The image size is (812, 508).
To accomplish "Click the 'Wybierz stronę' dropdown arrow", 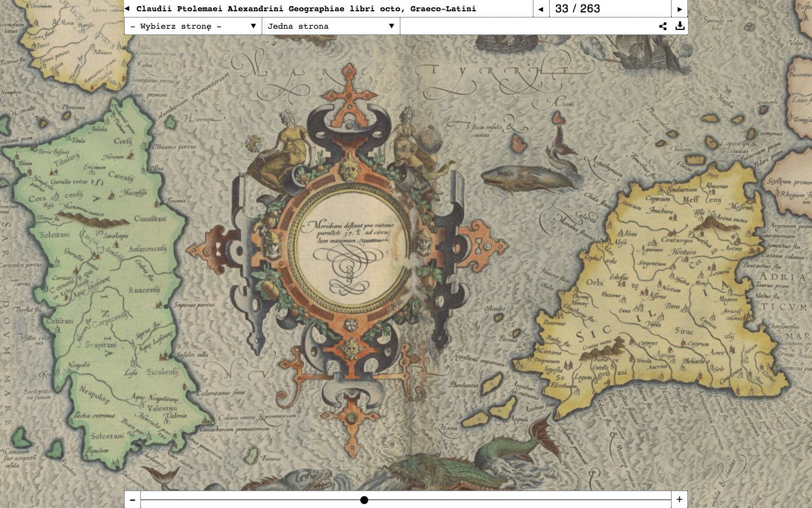I will click(253, 26).
